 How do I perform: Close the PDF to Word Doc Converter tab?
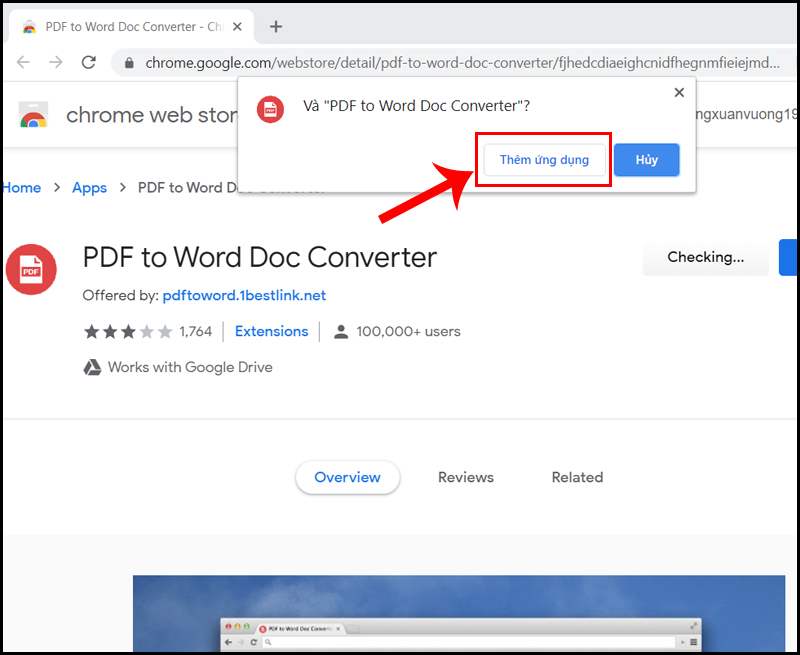237,27
